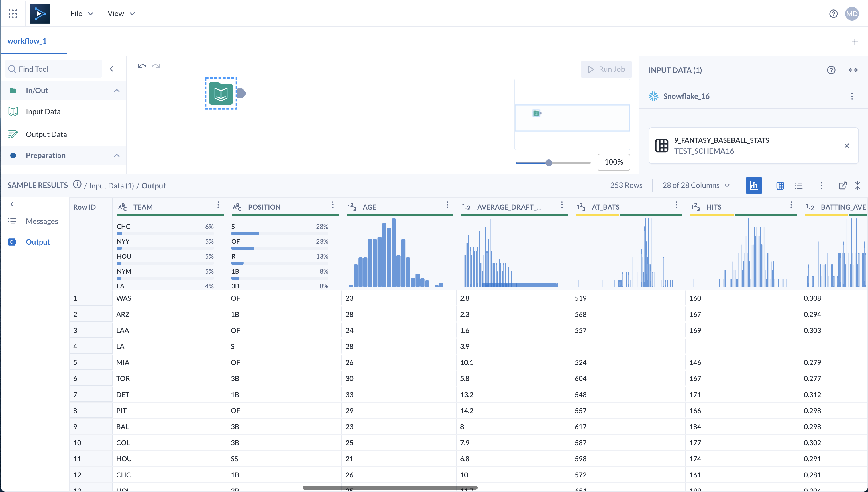Screen dimensions: 868x492
Task: Toggle the data profile histogram view
Action: coord(753,185)
